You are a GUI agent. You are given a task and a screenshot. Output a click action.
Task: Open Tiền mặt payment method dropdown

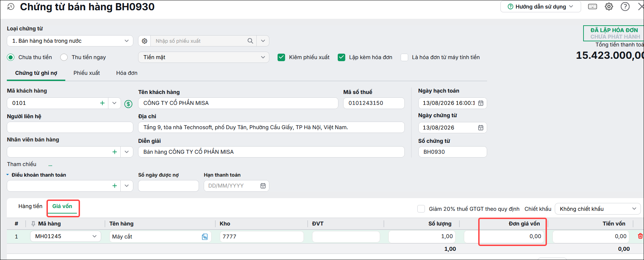coord(204,57)
